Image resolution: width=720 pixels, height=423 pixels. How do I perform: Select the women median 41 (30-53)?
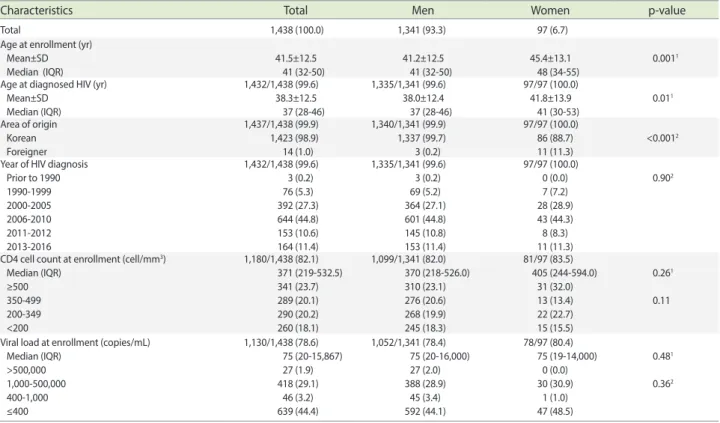(558, 112)
